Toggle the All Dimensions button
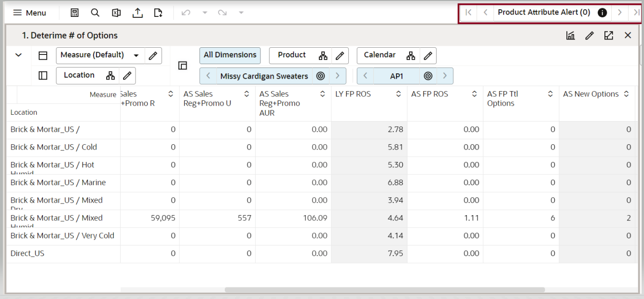This screenshot has width=644, height=299. coord(230,55)
